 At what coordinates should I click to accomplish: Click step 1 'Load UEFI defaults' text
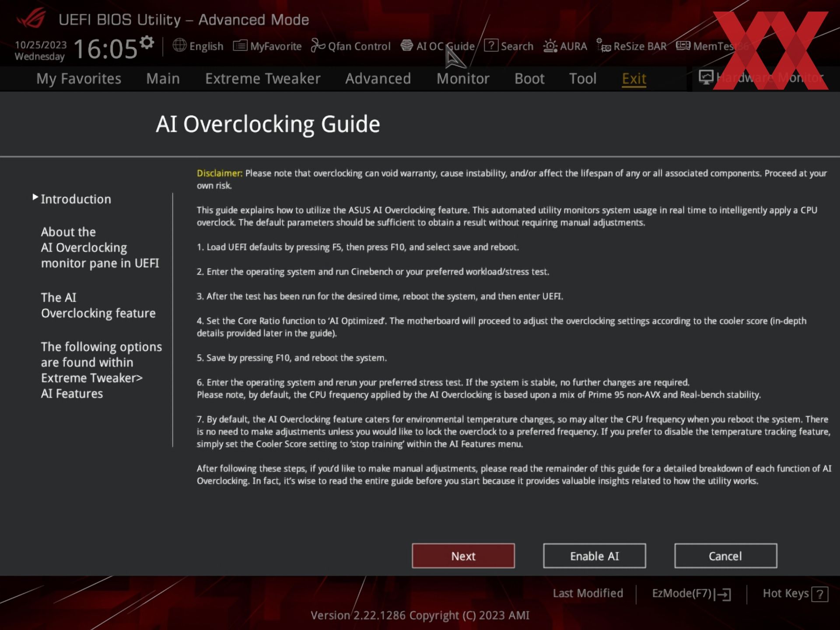tap(357, 247)
